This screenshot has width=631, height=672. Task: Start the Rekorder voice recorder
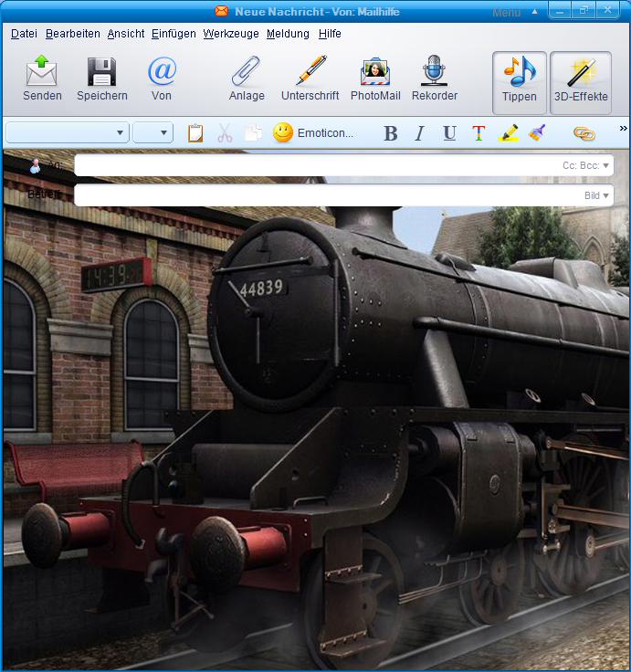[x=435, y=79]
